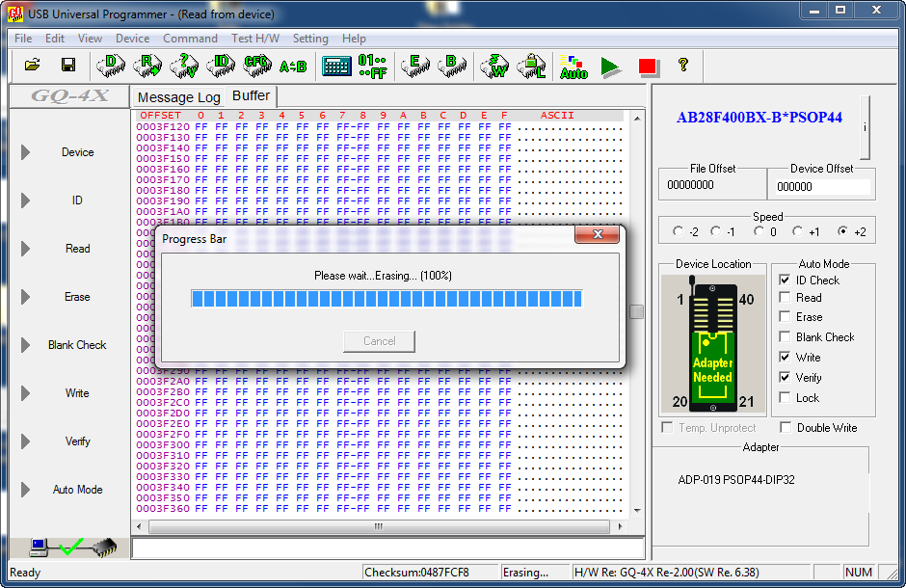Click the Device Offset input field
This screenshot has height=588, width=906.
coord(821,187)
